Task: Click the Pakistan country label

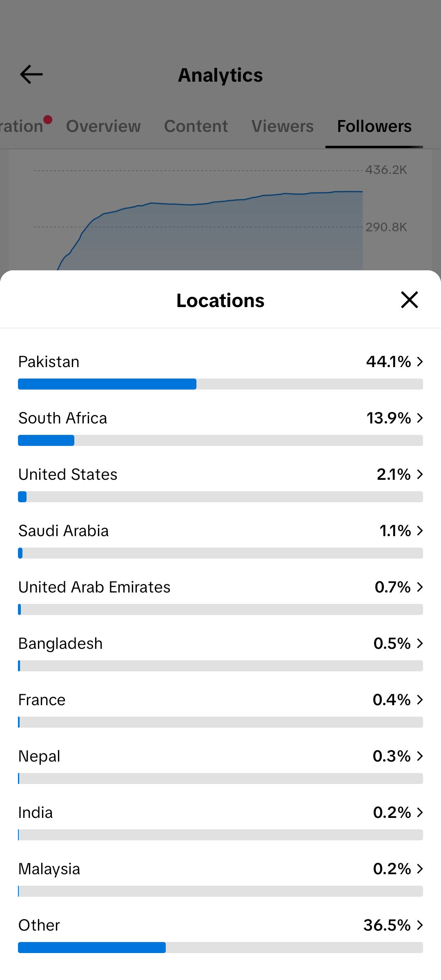Action: pyautogui.click(x=49, y=362)
